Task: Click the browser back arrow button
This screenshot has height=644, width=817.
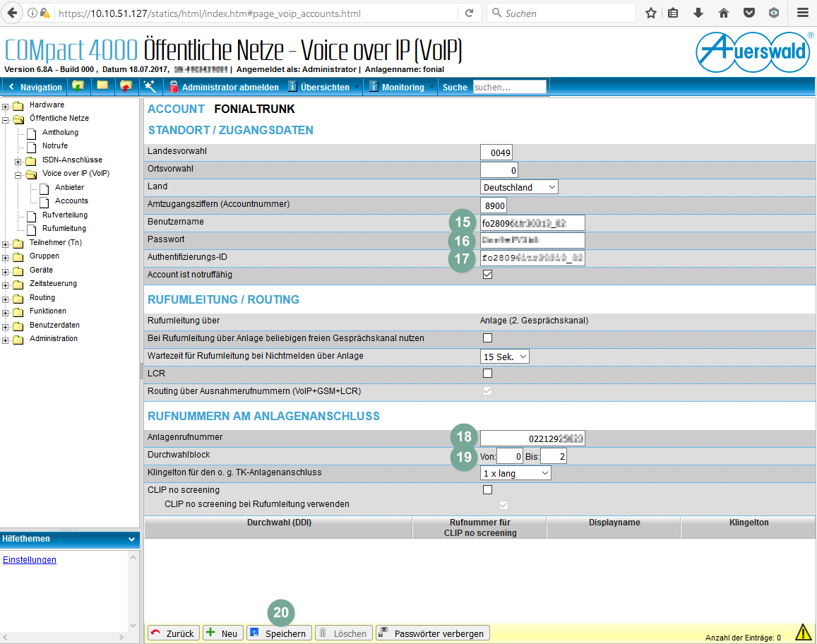Action: point(11,13)
